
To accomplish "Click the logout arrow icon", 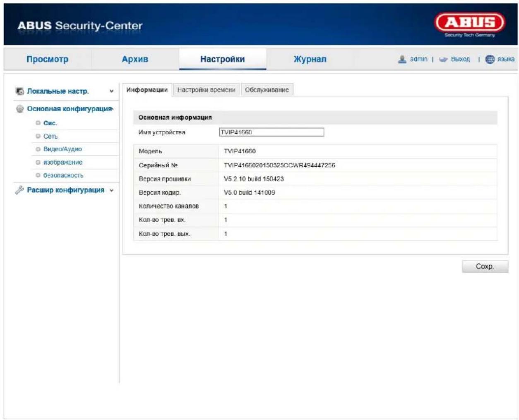I will click(443, 60).
